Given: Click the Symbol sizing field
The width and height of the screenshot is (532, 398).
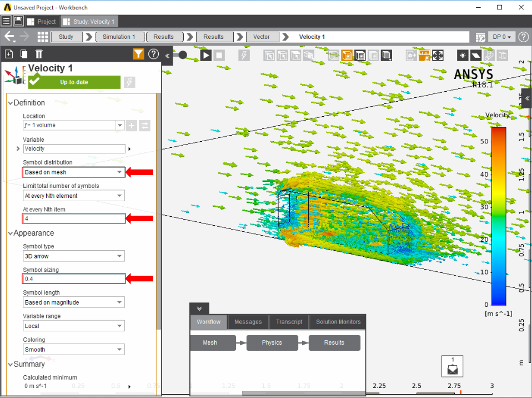Looking at the screenshot, I should tap(74, 279).
